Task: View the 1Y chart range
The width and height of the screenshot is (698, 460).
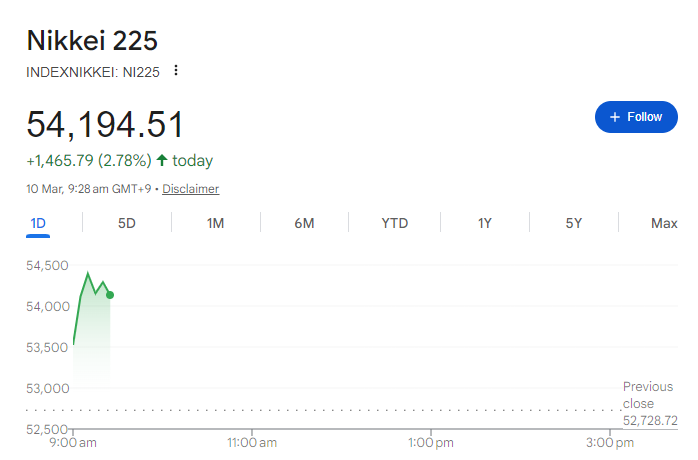Action: click(484, 223)
